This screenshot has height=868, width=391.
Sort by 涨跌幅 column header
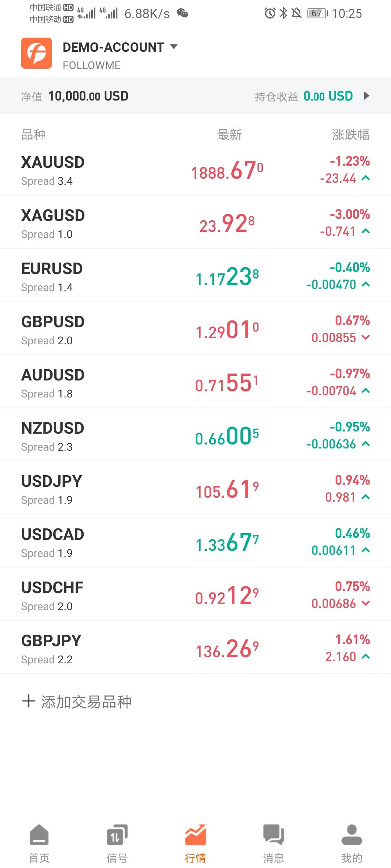tap(350, 135)
